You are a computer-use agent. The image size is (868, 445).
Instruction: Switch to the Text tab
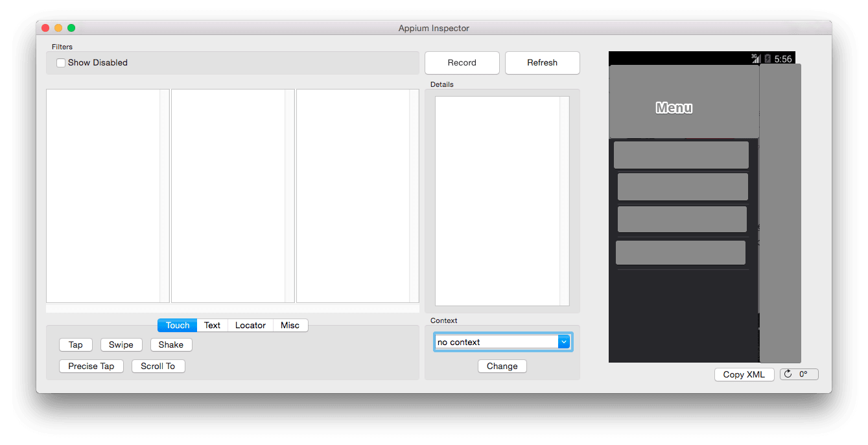[212, 325]
